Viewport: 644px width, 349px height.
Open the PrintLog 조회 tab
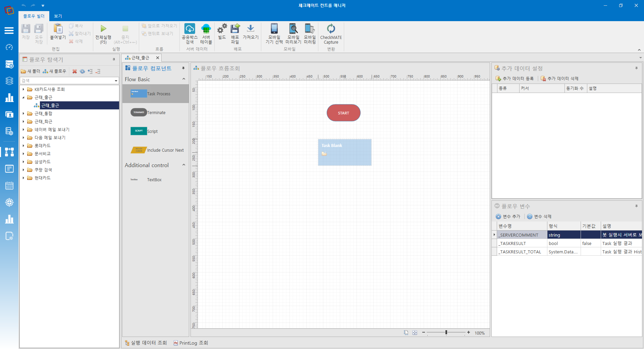[x=191, y=343]
